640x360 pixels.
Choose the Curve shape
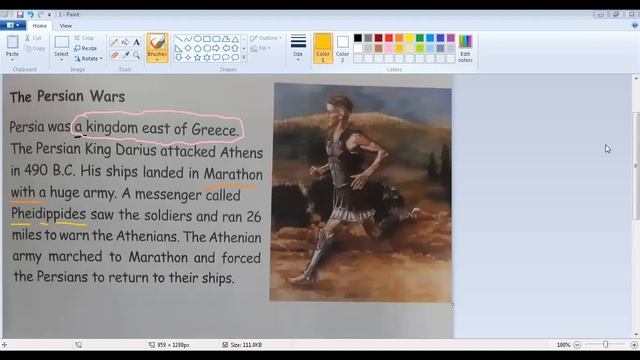(188, 39)
